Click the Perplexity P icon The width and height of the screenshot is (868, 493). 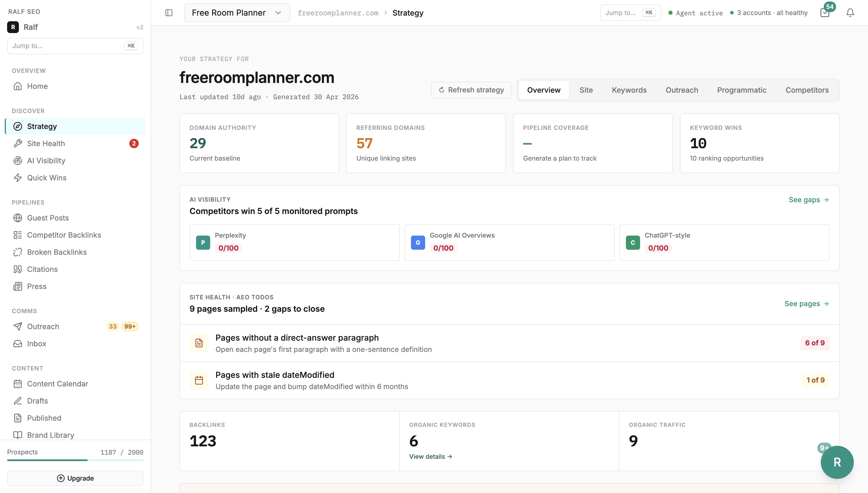point(203,242)
